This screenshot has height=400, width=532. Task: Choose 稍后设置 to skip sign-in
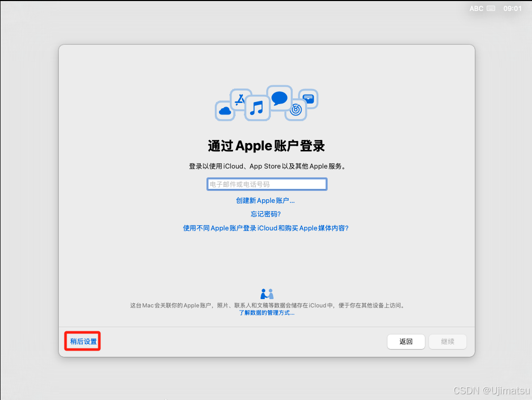83,341
